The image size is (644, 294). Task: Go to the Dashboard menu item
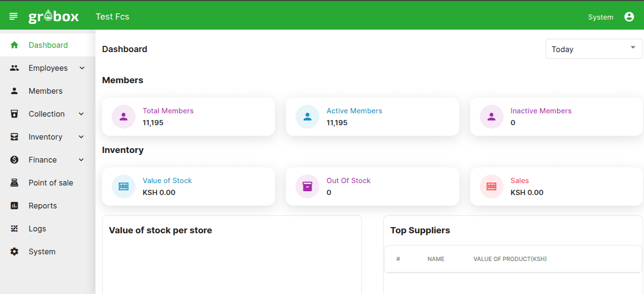(48, 44)
